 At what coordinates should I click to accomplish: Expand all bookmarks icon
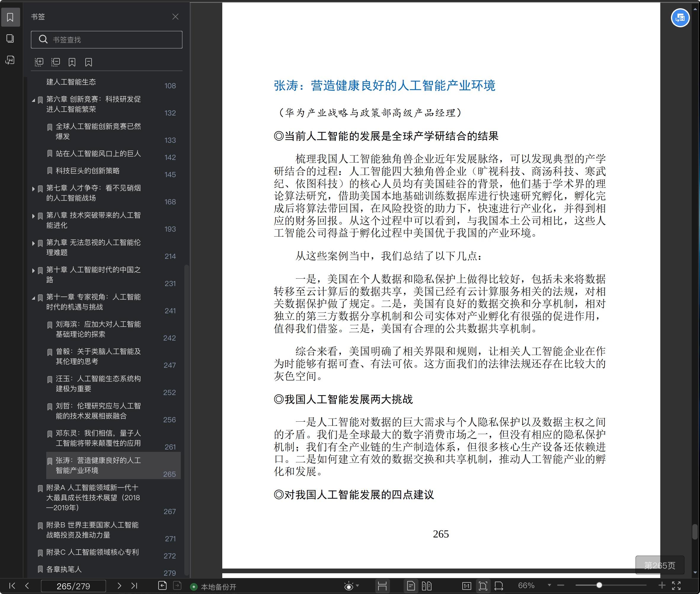(39, 62)
